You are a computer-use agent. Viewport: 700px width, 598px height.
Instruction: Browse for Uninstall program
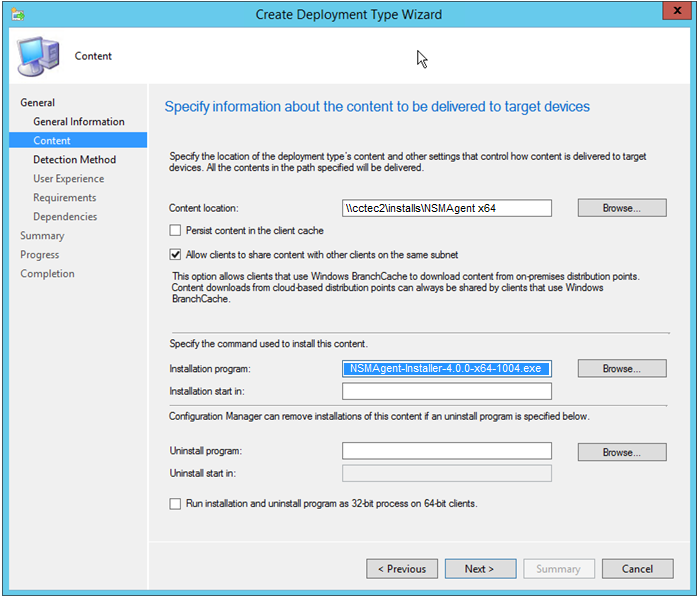point(622,452)
